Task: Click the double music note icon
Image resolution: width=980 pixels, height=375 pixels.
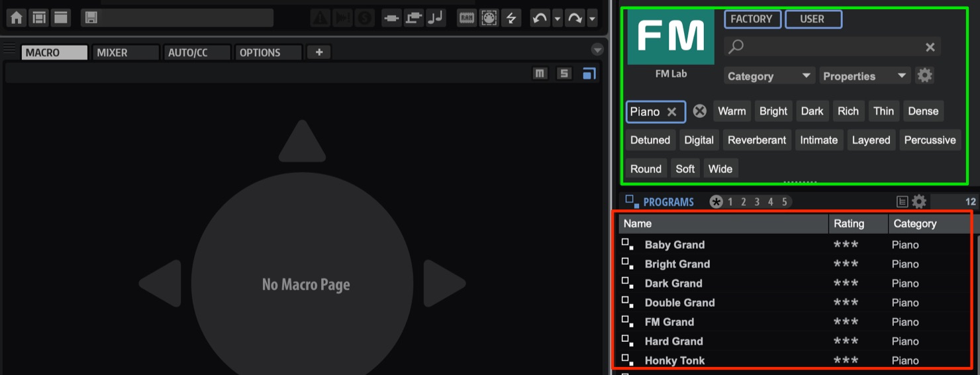Action: 435,18
